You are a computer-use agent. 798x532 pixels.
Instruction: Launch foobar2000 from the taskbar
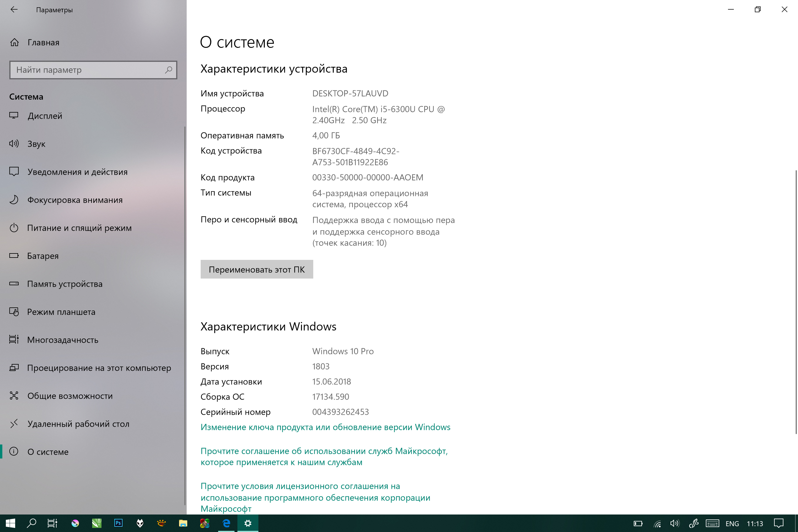click(140, 523)
